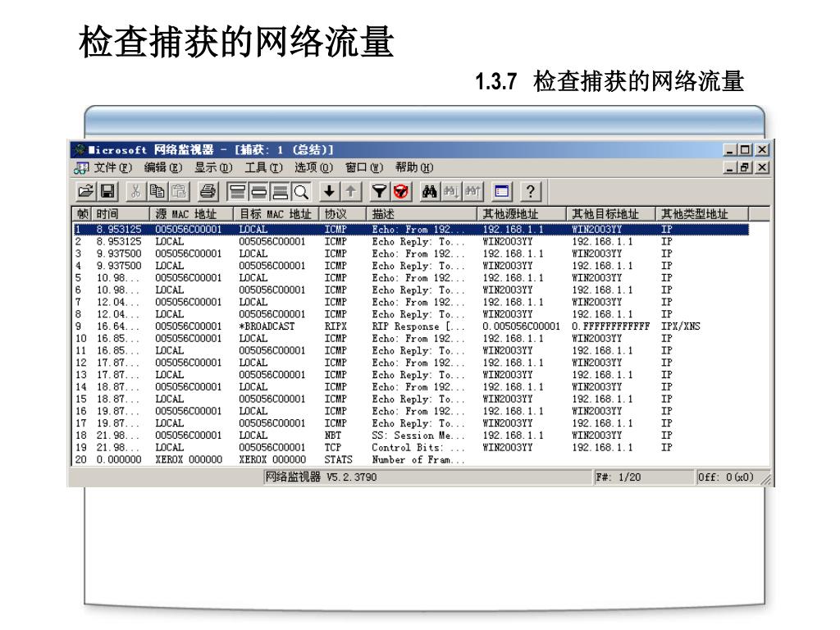Select frame number 20
This screenshot has height=630, width=840.
click(x=81, y=459)
